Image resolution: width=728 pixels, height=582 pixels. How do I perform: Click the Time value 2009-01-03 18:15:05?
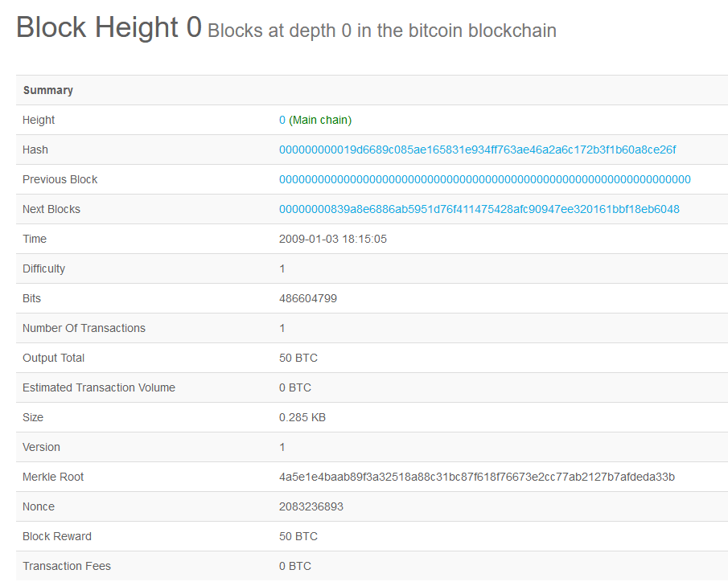pos(332,239)
